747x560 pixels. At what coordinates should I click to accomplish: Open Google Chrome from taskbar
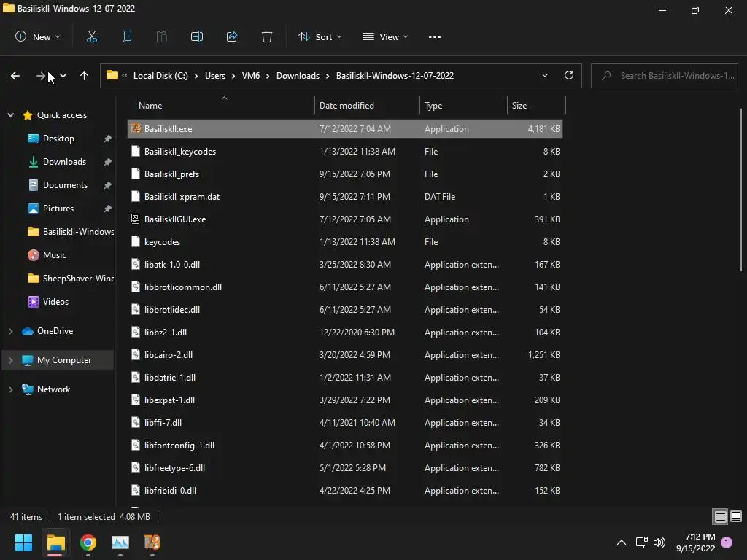coord(88,542)
